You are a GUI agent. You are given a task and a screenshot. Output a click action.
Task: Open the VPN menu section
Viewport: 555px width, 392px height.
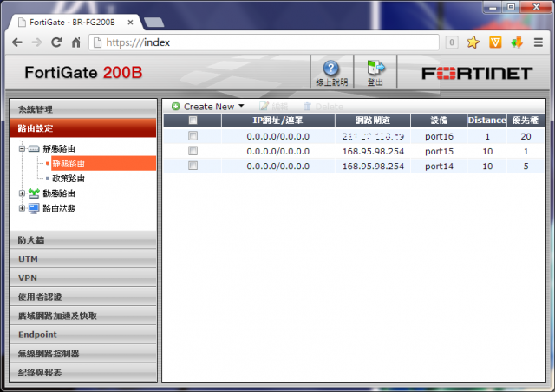click(83, 278)
